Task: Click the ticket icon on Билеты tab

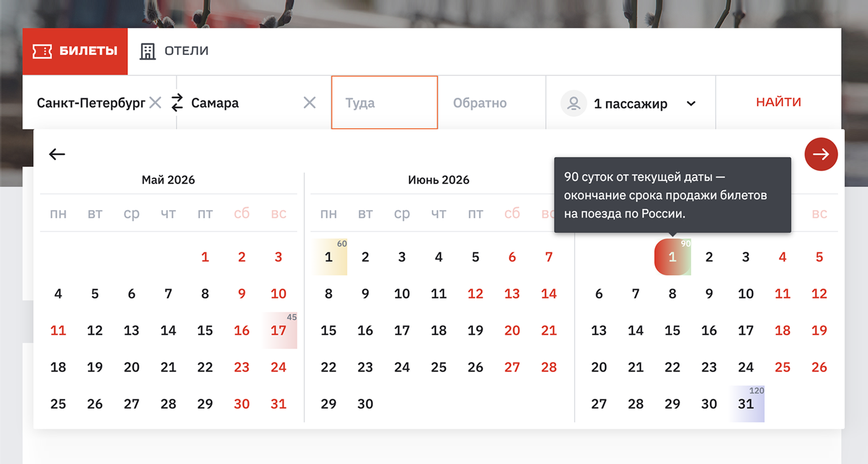Action: click(42, 51)
